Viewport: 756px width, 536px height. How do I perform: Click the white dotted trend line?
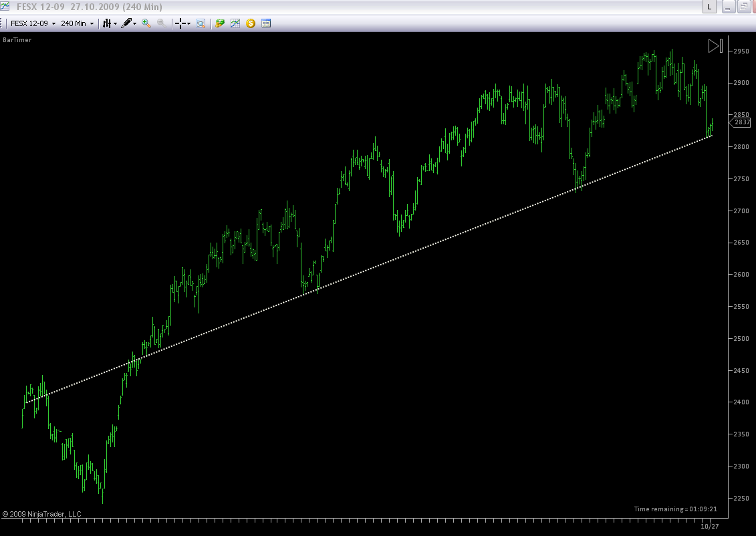click(369, 270)
